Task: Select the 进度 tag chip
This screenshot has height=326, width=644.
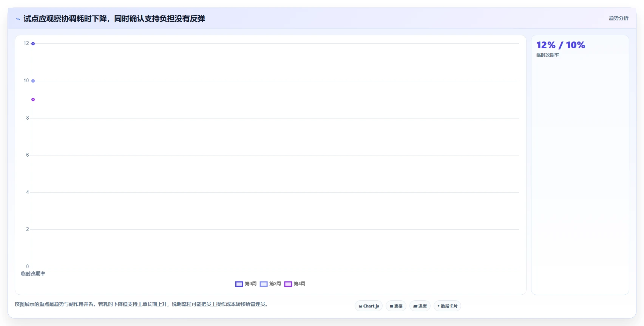Action: pos(420,306)
